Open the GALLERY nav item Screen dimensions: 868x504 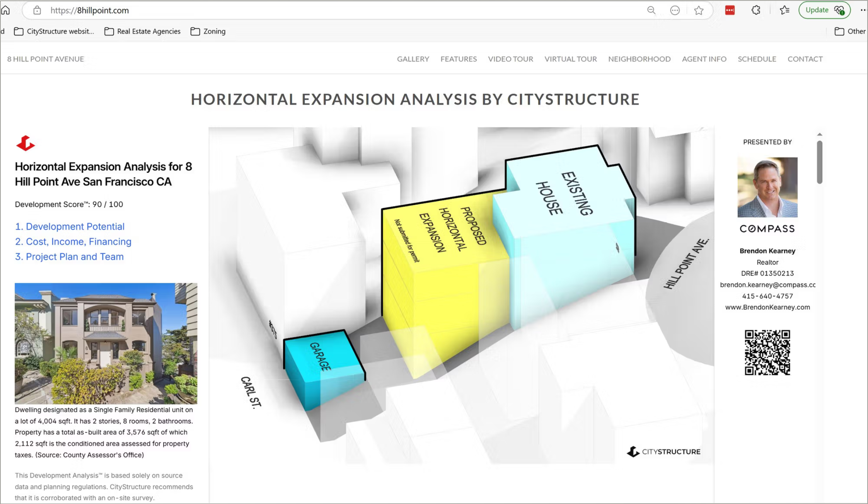pyautogui.click(x=413, y=59)
